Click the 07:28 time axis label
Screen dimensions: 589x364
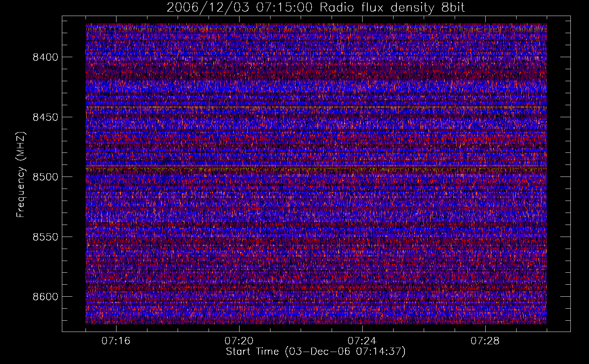click(485, 341)
